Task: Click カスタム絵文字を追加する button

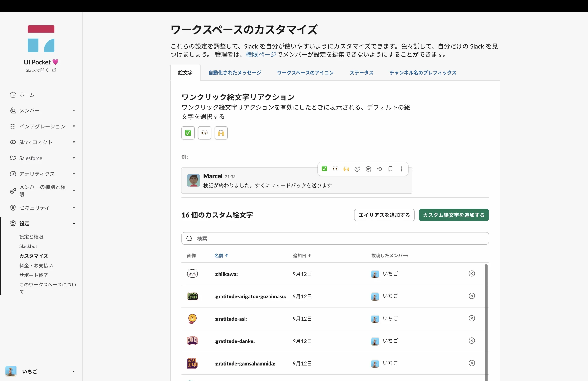Action: (x=454, y=215)
